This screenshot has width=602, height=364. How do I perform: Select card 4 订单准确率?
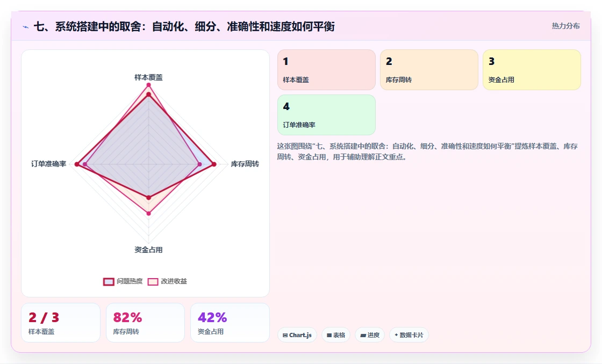click(326, 115)
